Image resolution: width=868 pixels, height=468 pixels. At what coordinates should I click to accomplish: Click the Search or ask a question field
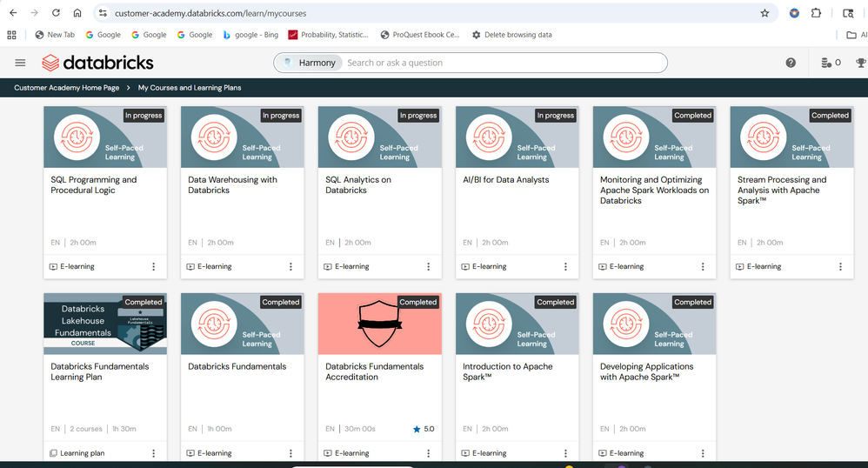pos(504,63)
